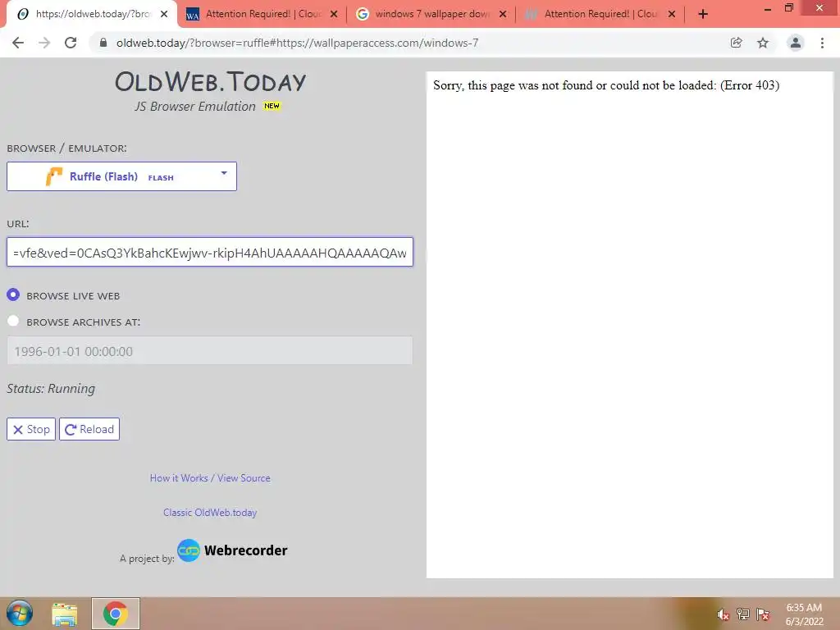
Task: Open the Action Center flag icon
Action: pos(763,614)
